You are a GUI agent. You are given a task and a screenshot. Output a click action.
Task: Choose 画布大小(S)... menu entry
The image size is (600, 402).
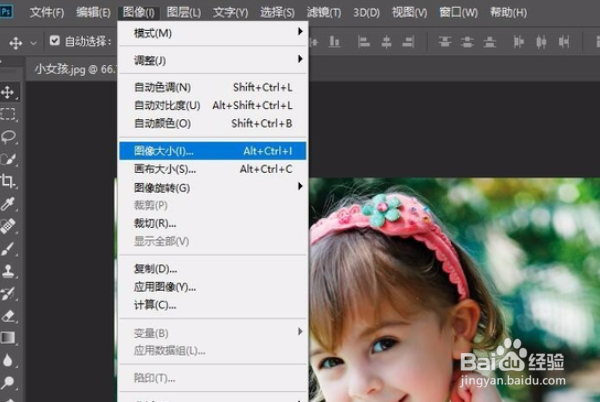[213, 169]
